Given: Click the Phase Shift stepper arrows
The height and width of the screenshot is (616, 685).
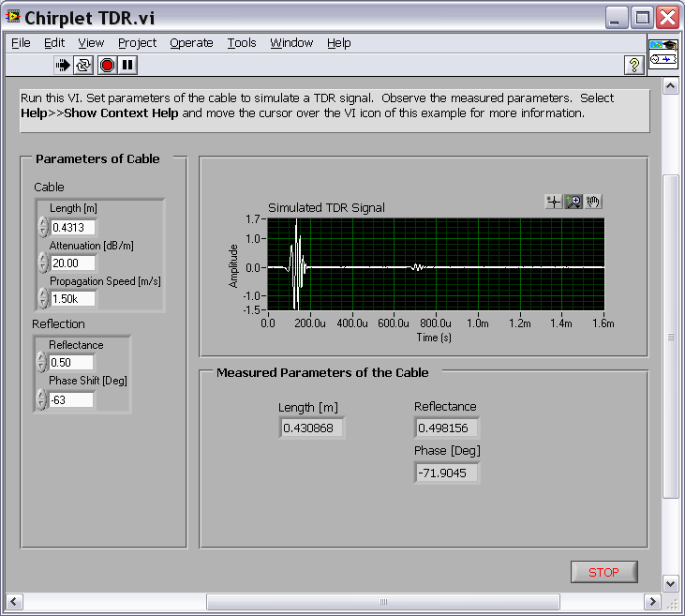Looking at the screenshot, I should click(x=41, y=399).
